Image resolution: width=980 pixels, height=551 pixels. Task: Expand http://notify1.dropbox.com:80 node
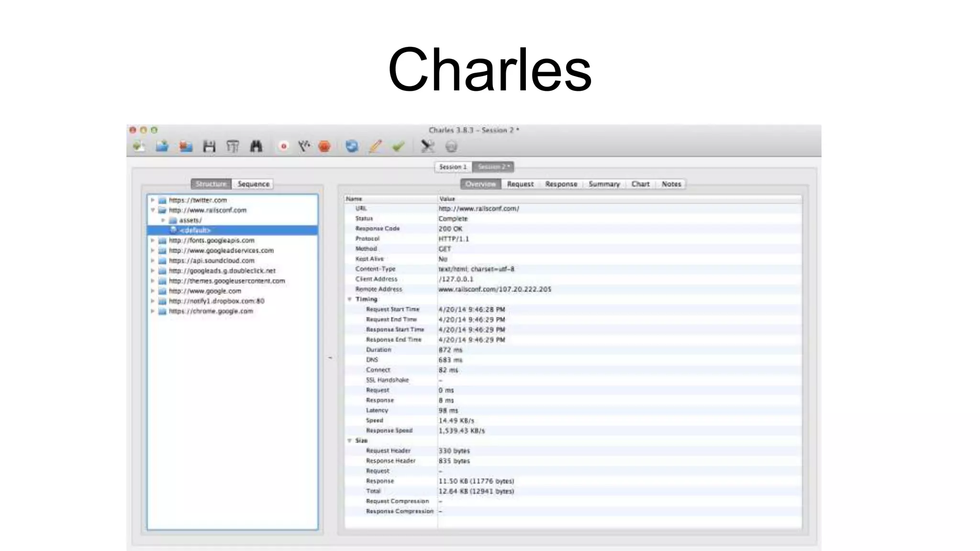click(153, 301)
